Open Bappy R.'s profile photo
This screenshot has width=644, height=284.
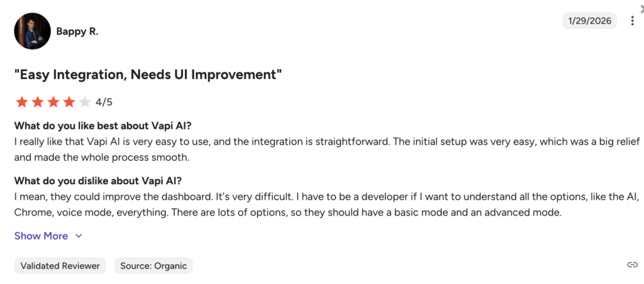click(32, 31)
